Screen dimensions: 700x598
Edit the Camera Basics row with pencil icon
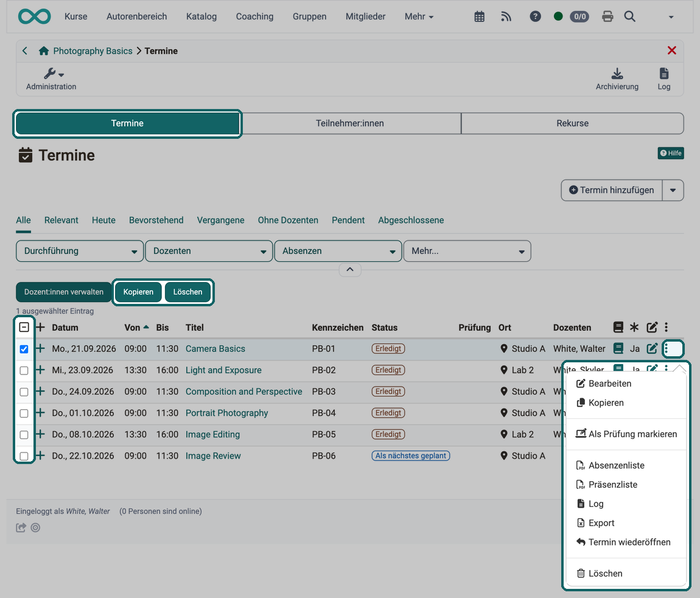tap(652, 348)
